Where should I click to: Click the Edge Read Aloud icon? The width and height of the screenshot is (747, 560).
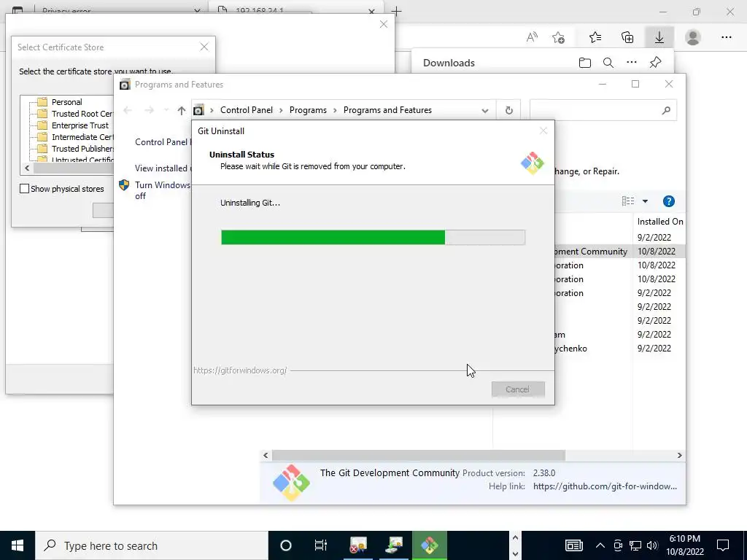[x=532, y=37]
